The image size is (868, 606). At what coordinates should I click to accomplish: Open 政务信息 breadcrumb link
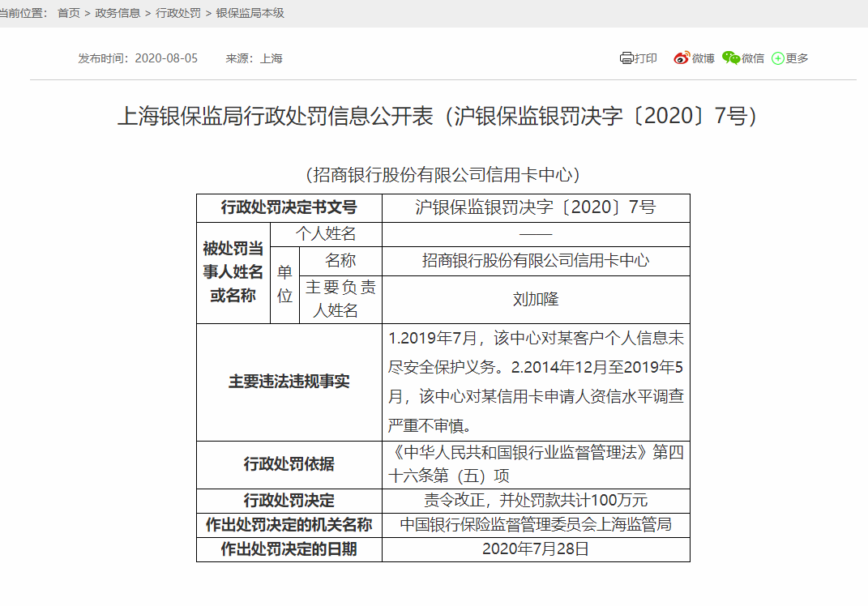point(118,13)
